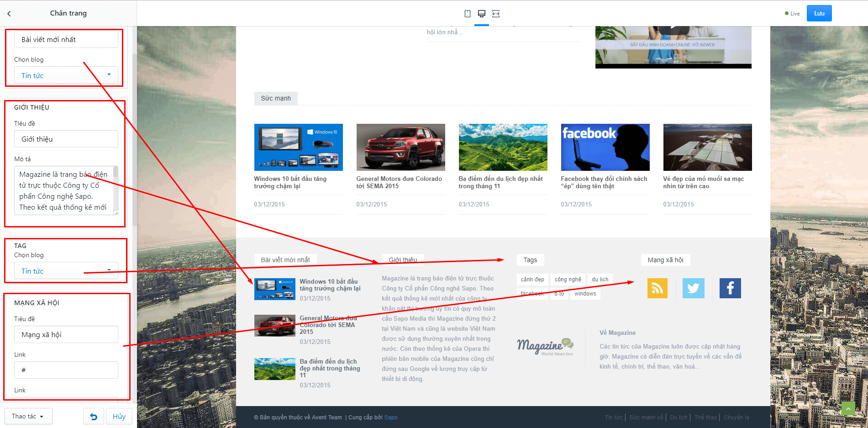Open the 'Thao tác' actions dropdown
The width and height of the screenshot is (868, 428).
28,416
